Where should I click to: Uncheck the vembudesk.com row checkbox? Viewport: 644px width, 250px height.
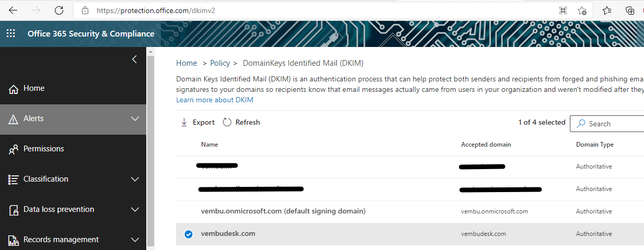click(x=189, y=234)
